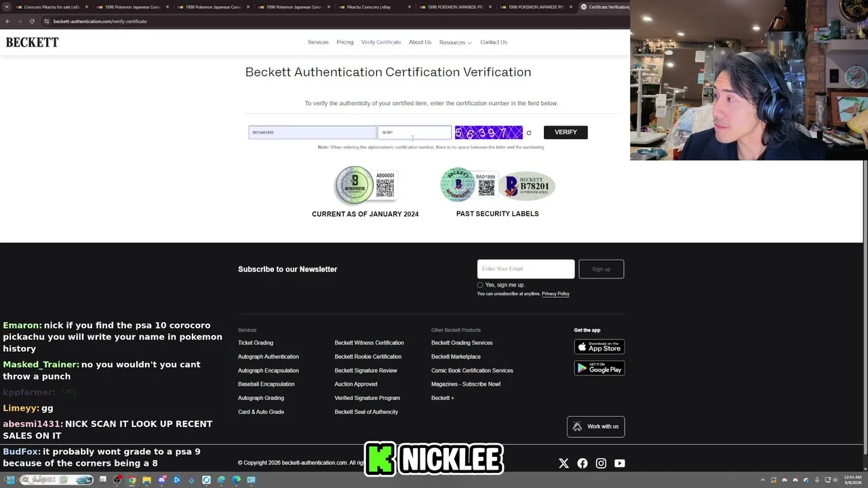Open the About Us page
This screenshot has height=488, width=868.
click(x=420, y=42)
